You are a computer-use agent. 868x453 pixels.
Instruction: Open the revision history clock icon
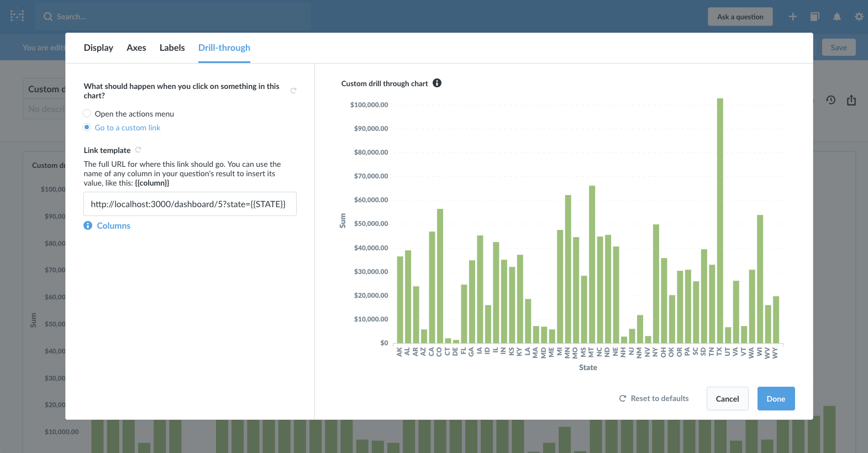(831, 100)
